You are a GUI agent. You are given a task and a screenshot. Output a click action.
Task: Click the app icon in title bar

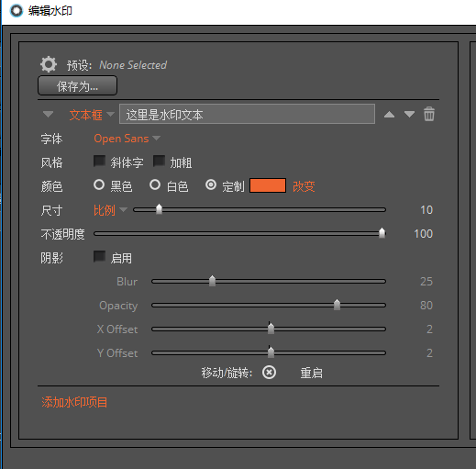click(x=17, y=11)
